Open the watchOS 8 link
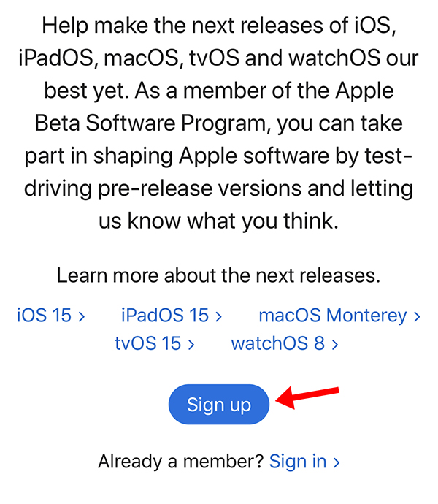The height and width of the screenshot is (504, 438). [x=278, y=343]
